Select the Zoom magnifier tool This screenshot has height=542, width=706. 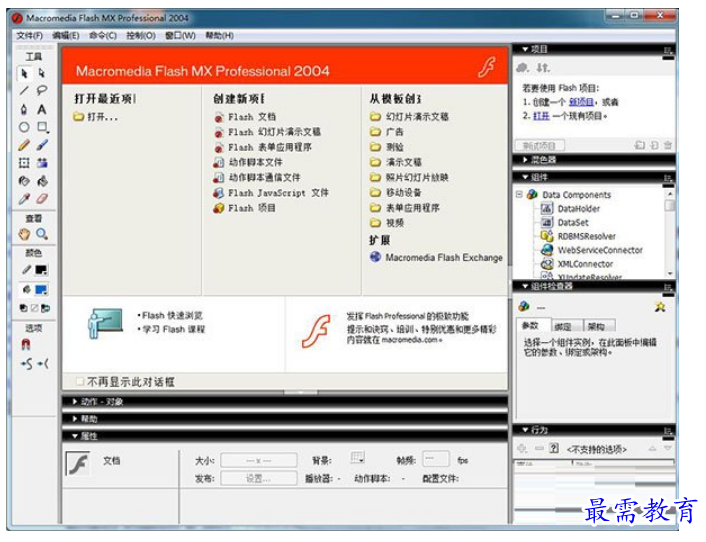point(42,234)
